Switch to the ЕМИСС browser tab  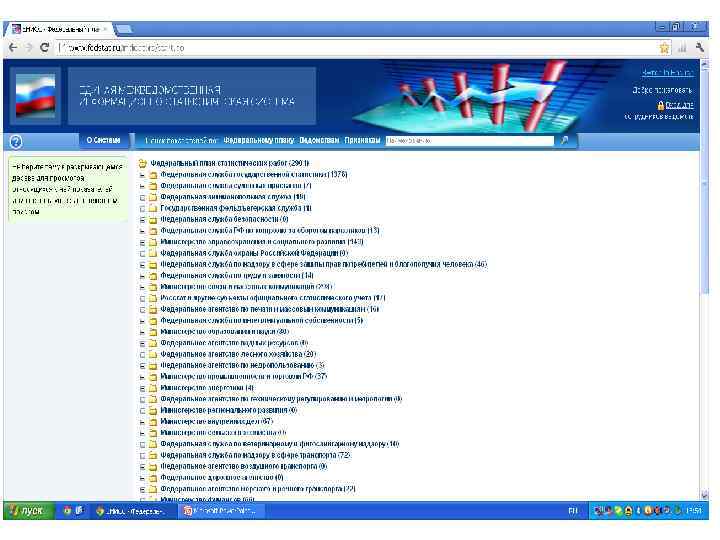[x=60, y=29]
